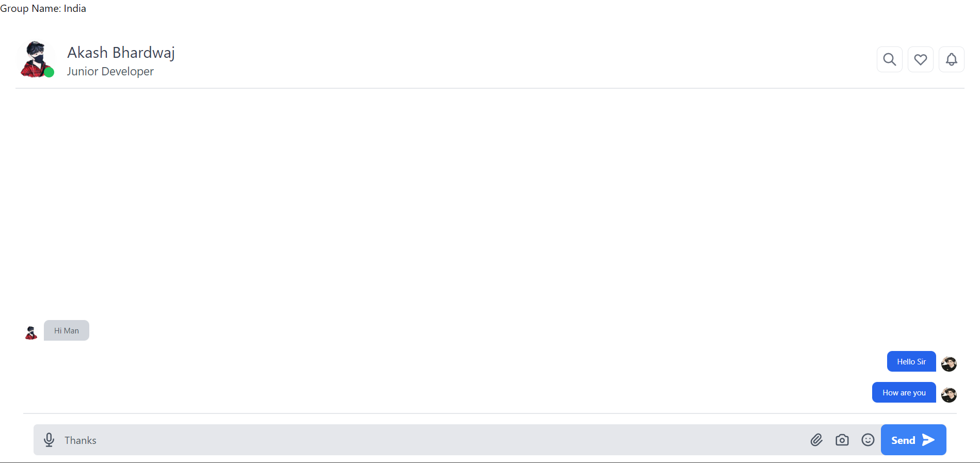Click the small avatar beside "Hi Man"
This screenshot has width=980, height=463.
tap(31, 333)
